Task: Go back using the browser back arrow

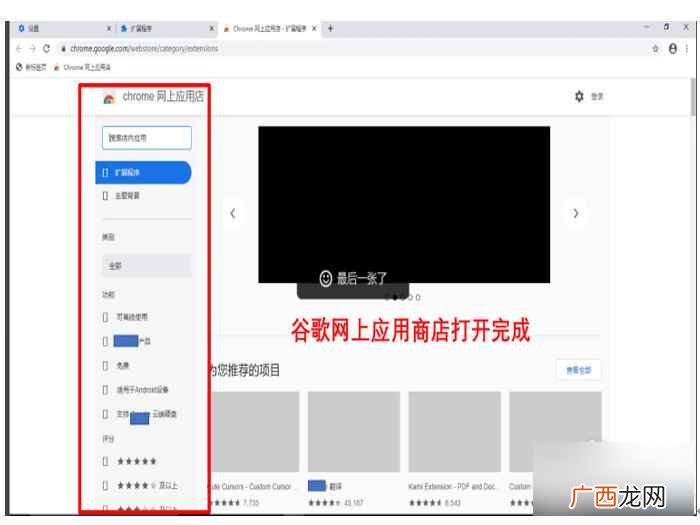Action: (x=19, y=49)
